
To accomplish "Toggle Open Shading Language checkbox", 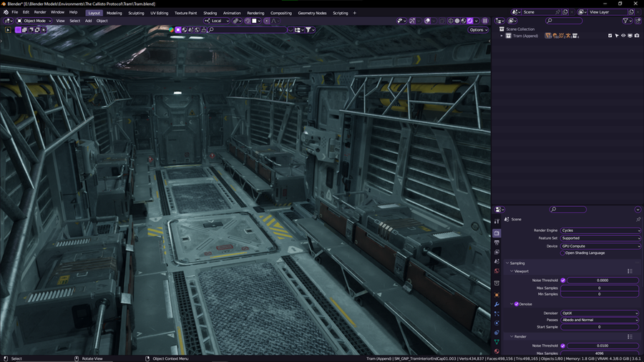I will 562,253.
